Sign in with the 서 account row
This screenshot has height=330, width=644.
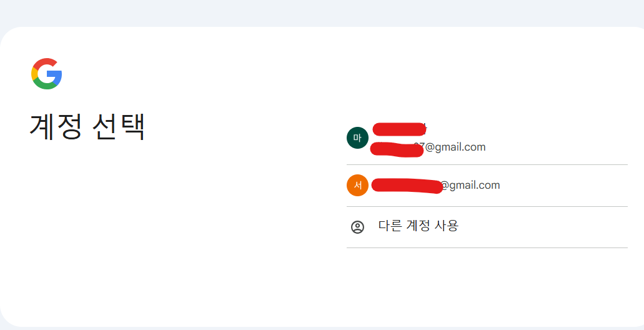pos(487,186)
